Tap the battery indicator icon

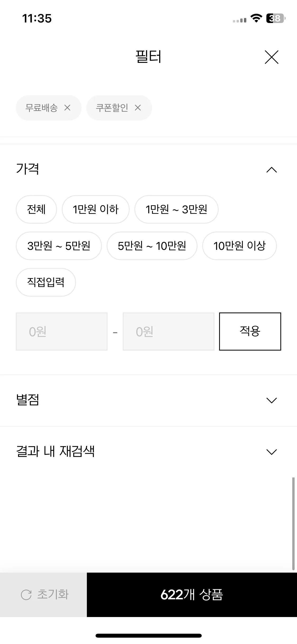pos(276,18)
